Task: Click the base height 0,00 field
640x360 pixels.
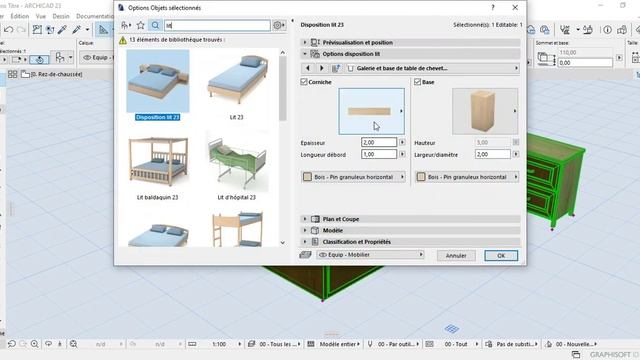Action: 585,63
